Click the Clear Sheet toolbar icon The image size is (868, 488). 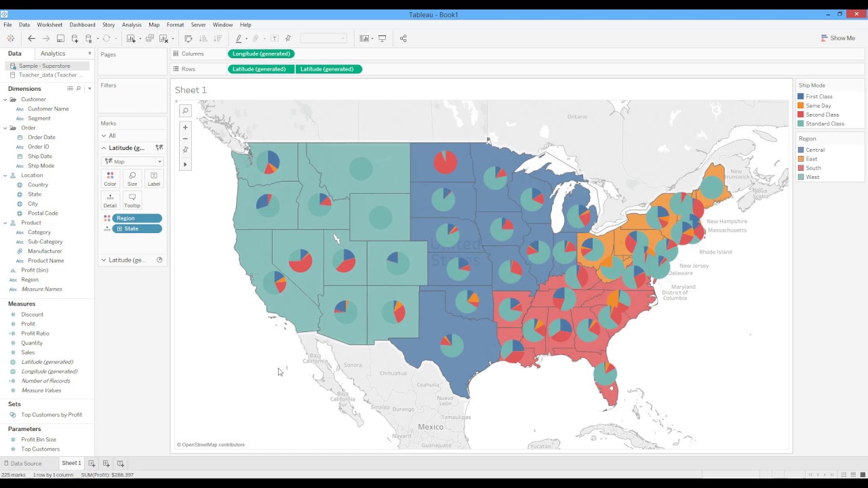click(x=163, y=39)
